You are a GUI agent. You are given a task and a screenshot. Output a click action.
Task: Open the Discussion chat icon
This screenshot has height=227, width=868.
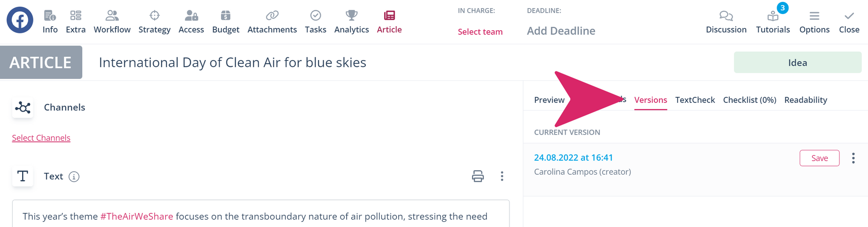tap(726, 16)
